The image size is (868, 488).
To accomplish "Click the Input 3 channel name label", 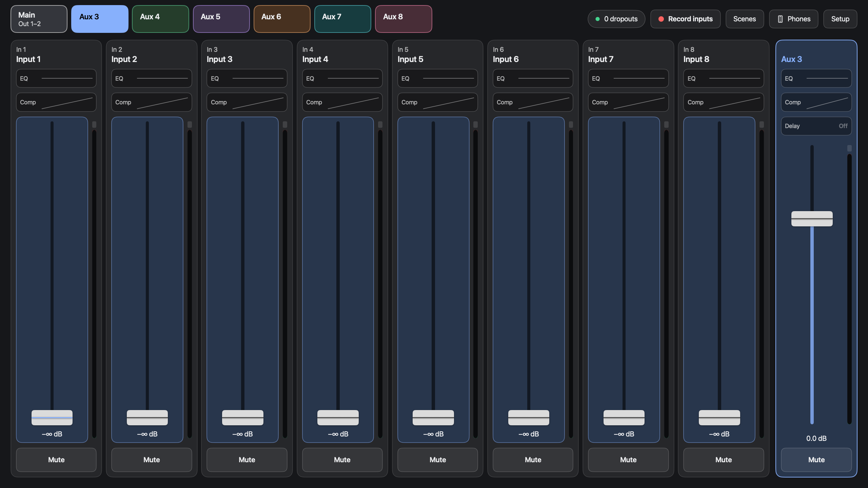I will pos(220,59).
